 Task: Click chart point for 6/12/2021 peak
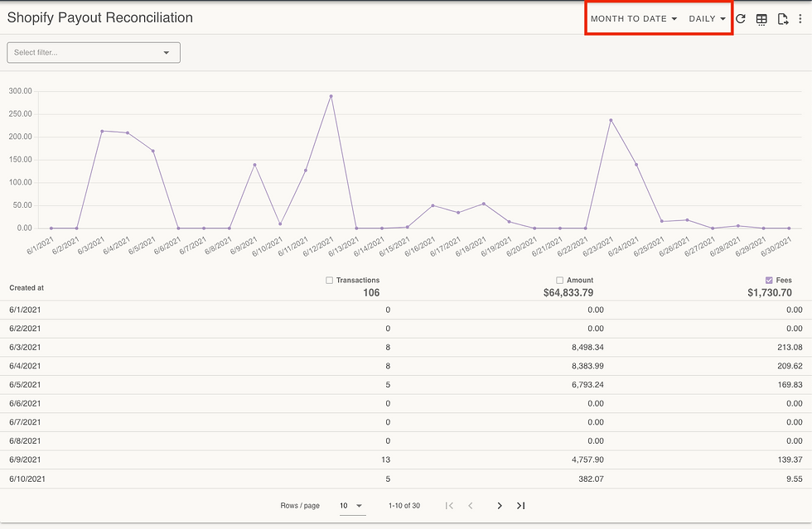pos(331,96)
